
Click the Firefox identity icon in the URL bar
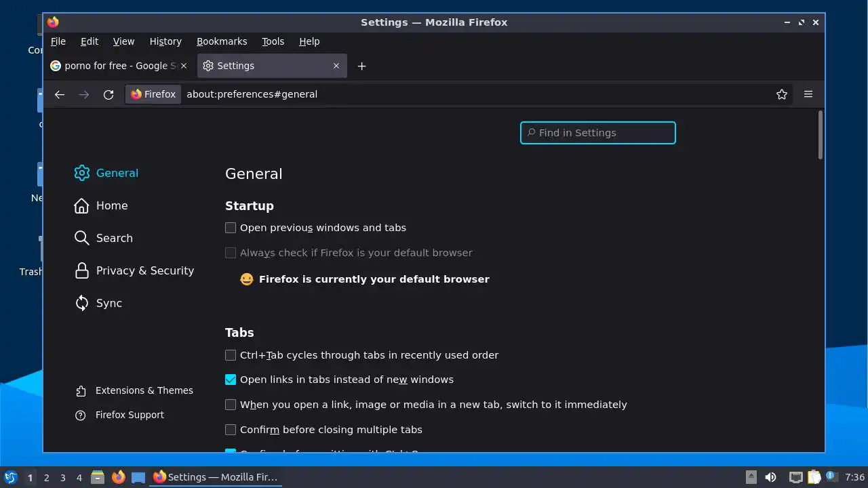tap(153, 94)
